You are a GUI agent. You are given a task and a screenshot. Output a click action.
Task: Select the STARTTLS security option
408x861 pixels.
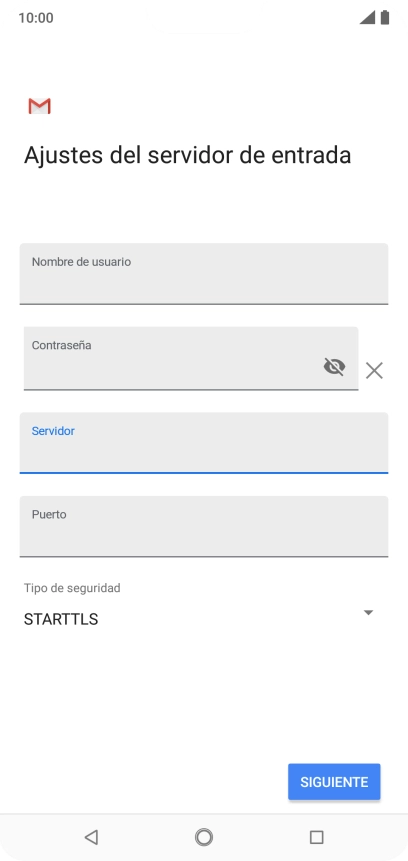coord(61,619)
